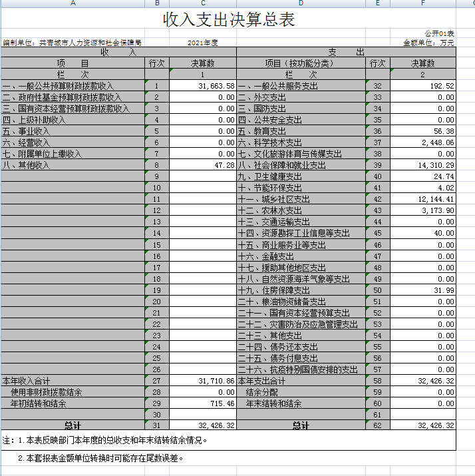475x476 pixels.
Task: Select column F header
Action: tap(423, 3)
